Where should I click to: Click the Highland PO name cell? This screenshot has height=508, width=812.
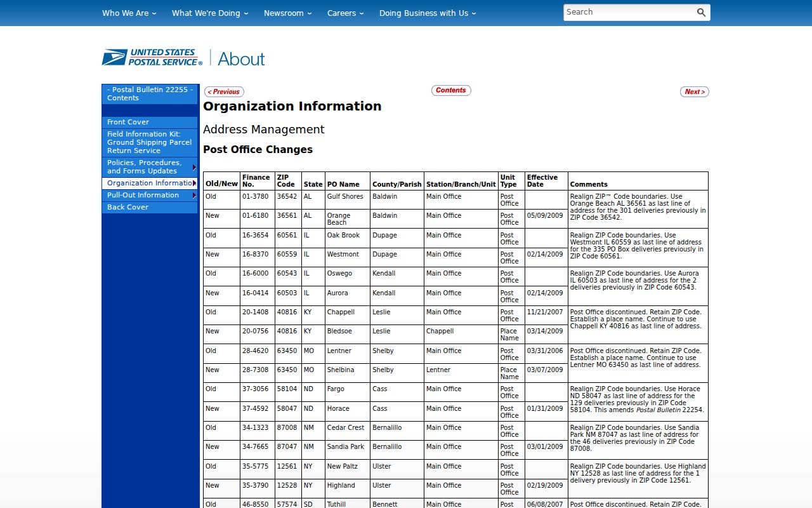[347, 488]
